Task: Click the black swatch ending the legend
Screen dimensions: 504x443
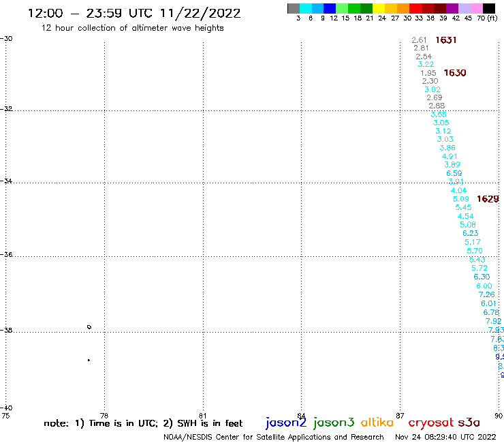Action: (x=489, y=8)
